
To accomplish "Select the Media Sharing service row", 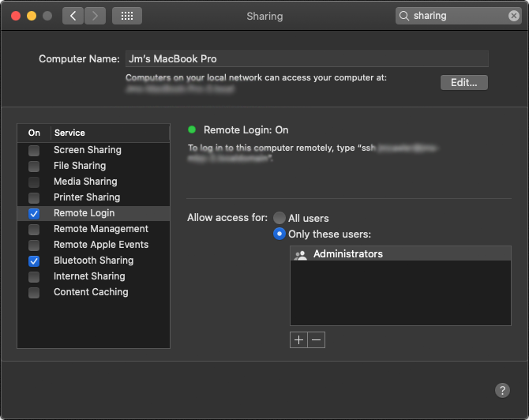I will (93, 182).
